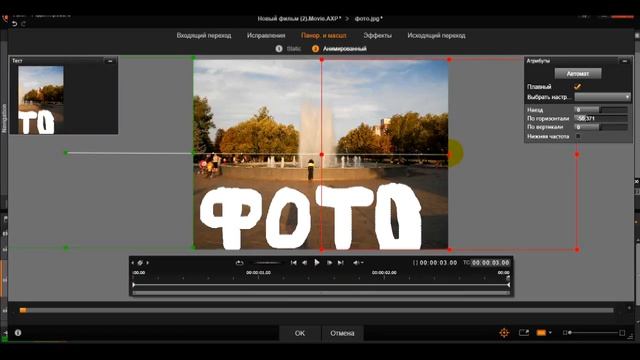Click the 00:00:01.00 timeline ruler mark
Screen dimensions: 640x360
click(x=258, y=273)
